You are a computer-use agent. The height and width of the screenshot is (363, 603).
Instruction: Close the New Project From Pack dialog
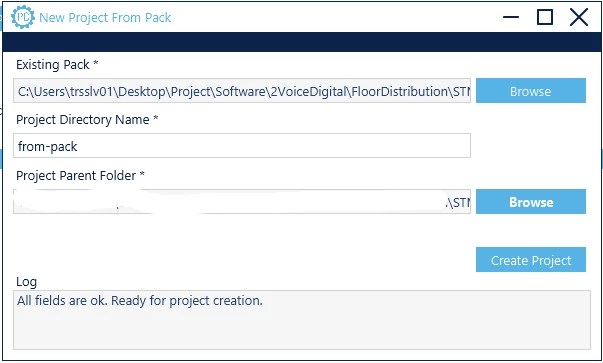579,17
